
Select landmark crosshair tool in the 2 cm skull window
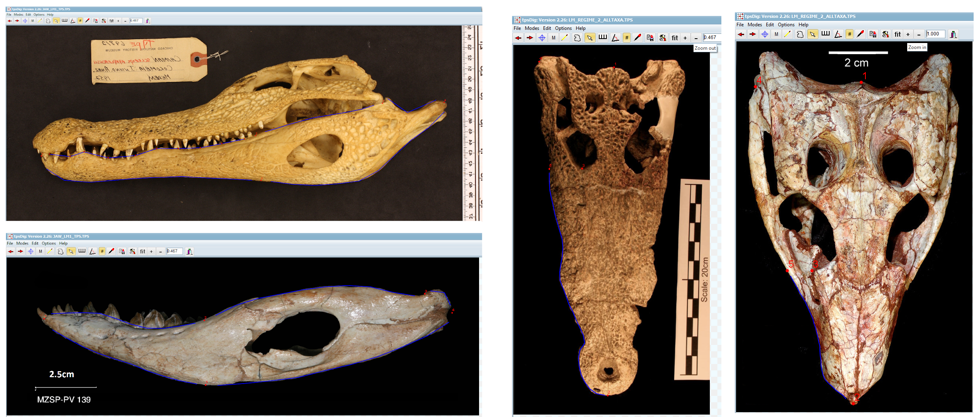click(765, 34)
